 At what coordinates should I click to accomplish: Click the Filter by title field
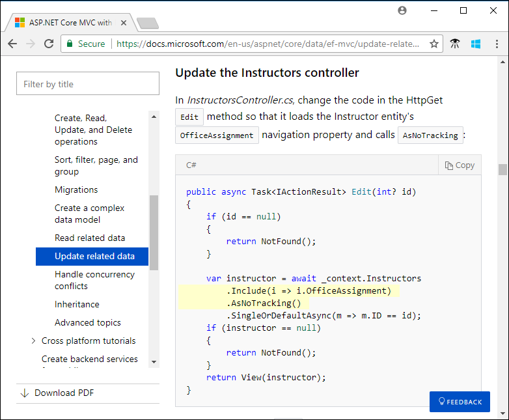88,84
